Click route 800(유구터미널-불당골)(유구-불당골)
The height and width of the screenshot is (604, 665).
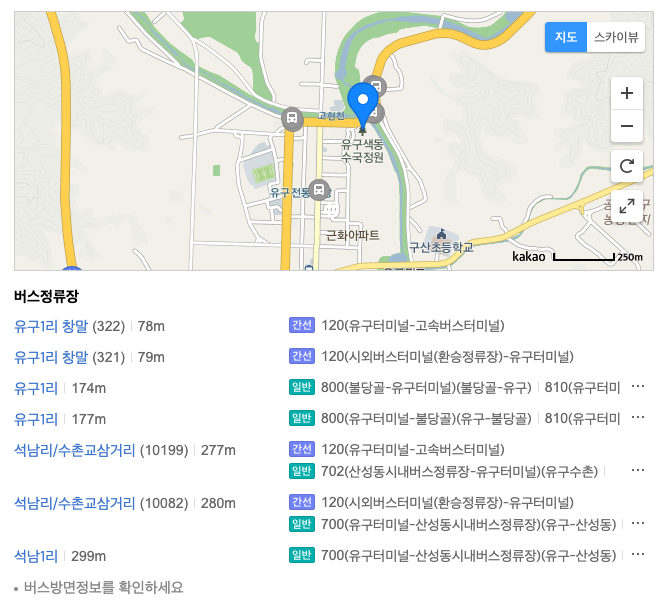point(426,418)
